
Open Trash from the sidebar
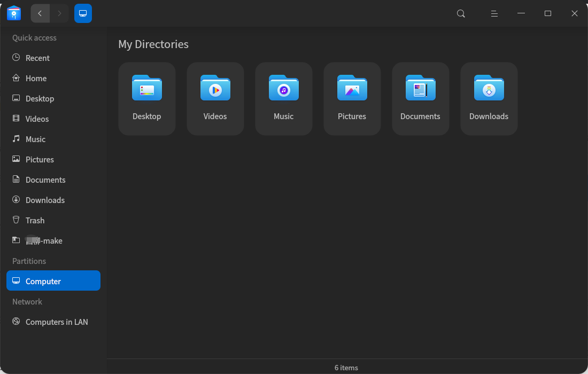pos(53,220)
